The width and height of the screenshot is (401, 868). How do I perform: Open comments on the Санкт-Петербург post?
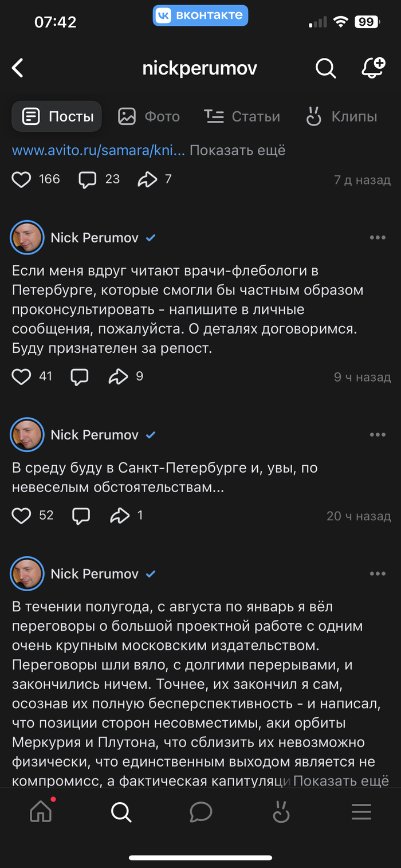[x=81, y=515]
